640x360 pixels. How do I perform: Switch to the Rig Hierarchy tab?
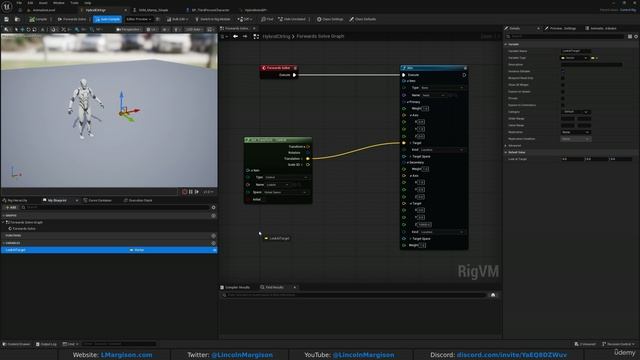point(16,200)
